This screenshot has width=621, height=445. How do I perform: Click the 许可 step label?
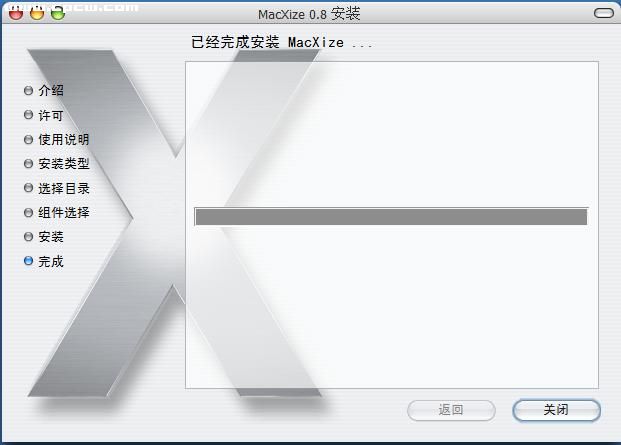coord(51,115)
